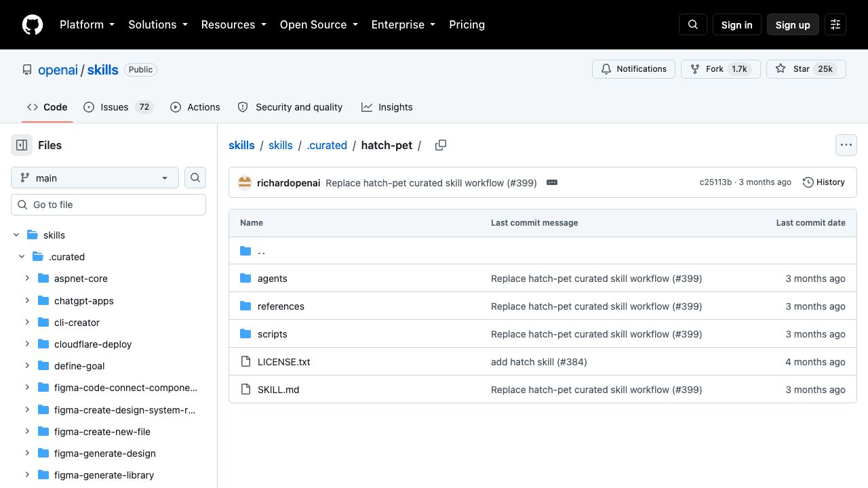Expand the figma-generate-design folder chevron
The image size is (868, 488).
tap(27, 453)
